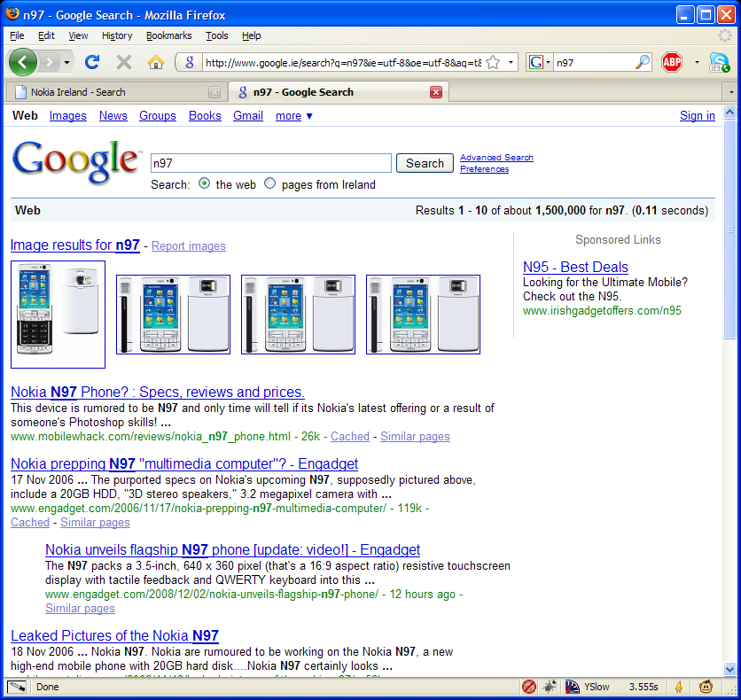Bookmark this page with the star icon
Viewport: 741px width, 700px height.
click(493, 62)
